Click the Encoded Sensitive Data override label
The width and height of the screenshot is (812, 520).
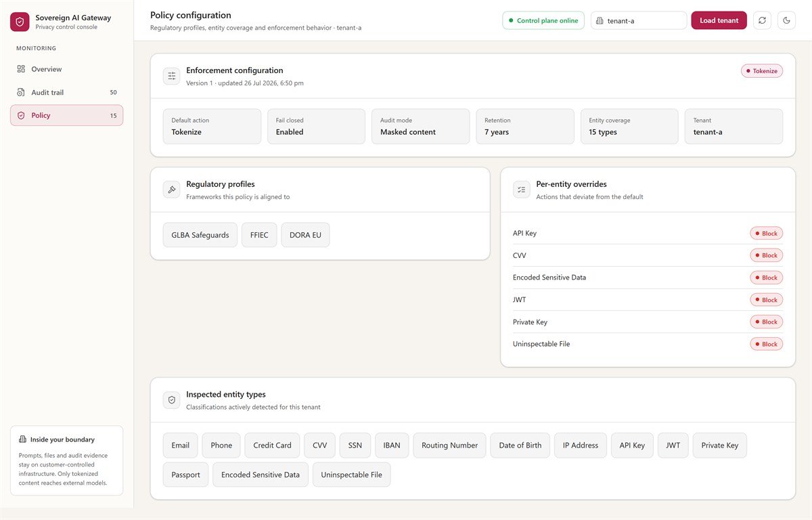coord(549,278)
